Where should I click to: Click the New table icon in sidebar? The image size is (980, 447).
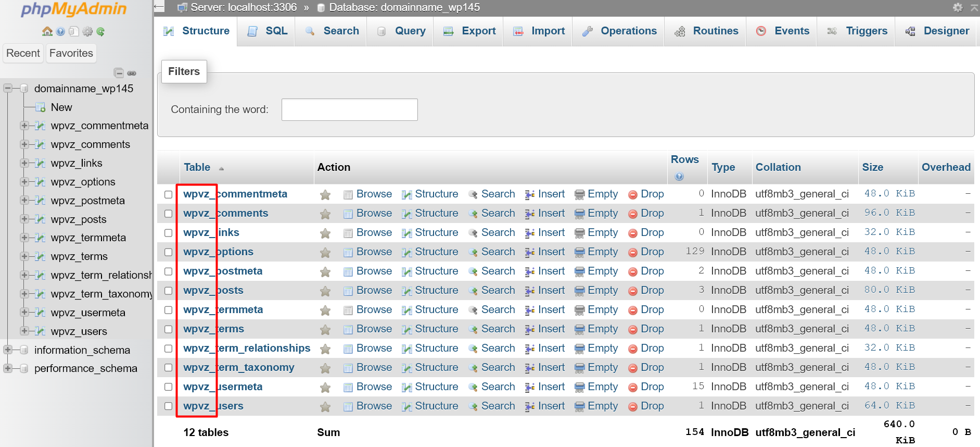(41, 107)
